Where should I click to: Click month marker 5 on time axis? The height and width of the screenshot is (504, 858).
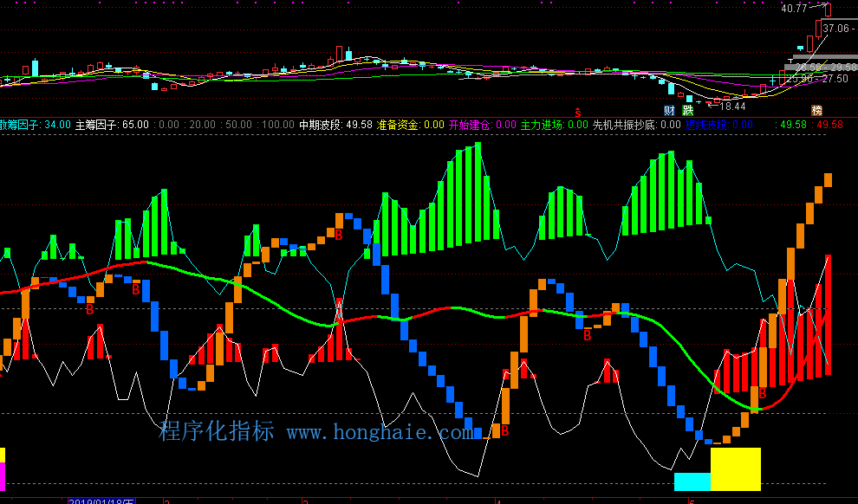click(692, 501)
